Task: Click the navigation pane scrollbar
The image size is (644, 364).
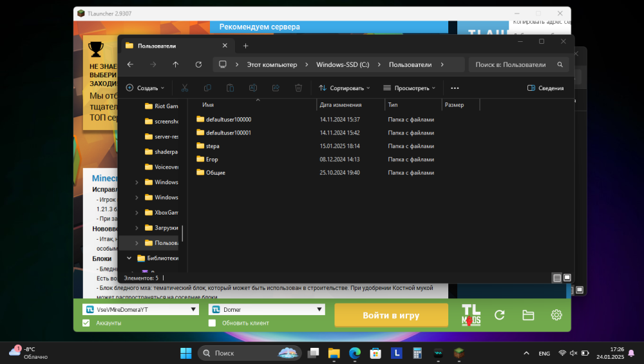Action: coord(183,233)
